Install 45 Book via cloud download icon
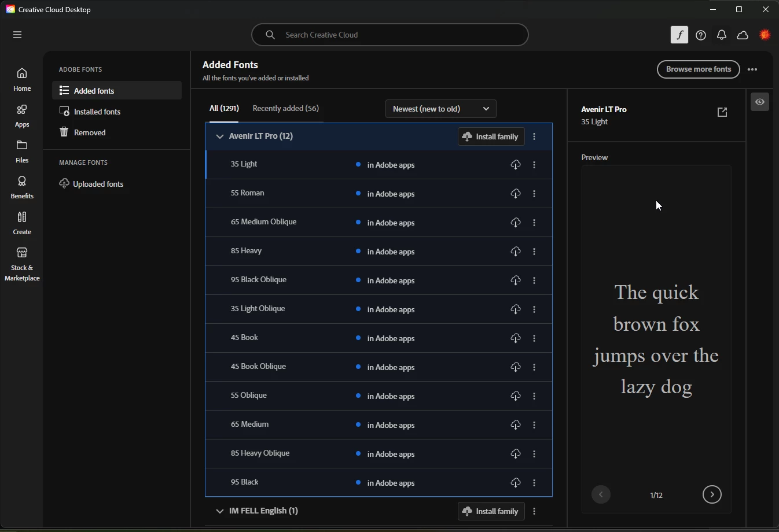Screen dimensions: 779x532 [x=516, y=338]
